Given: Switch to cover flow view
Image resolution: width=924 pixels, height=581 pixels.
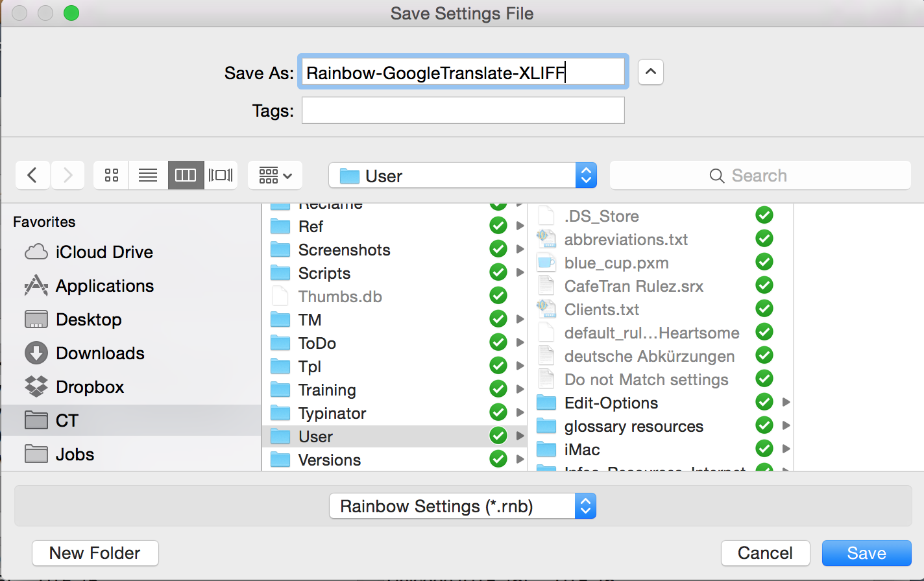Looking at the screenshot, I should click(221, 176).
